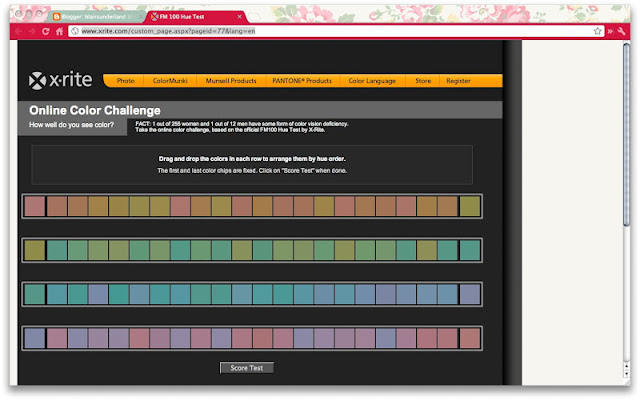Select last olive chip in row one
Screen dimensions: 640x400
coord(469,206)
